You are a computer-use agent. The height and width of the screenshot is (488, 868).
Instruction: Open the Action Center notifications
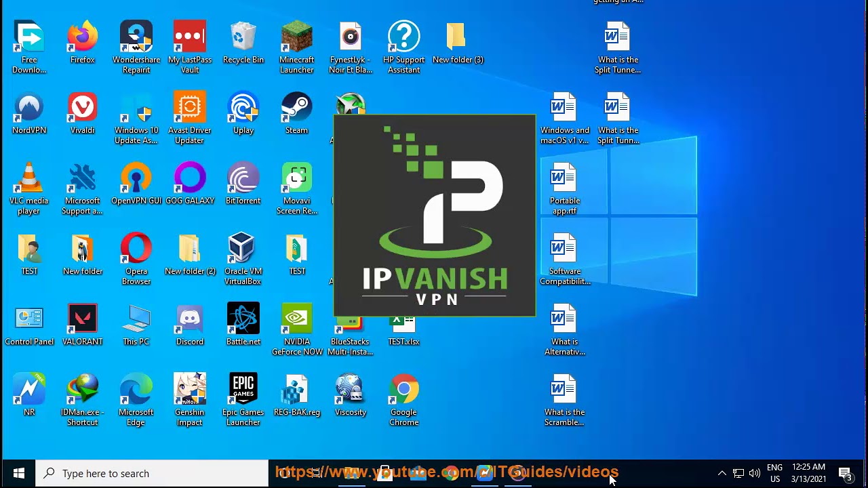tap(846, 473)
